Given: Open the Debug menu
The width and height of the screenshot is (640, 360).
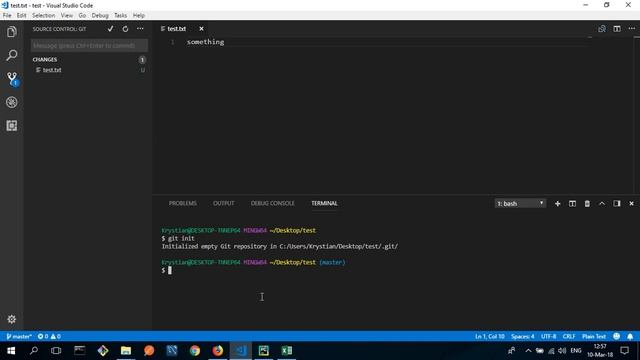Looking at the screenshot, I should [x=100, y=15].
